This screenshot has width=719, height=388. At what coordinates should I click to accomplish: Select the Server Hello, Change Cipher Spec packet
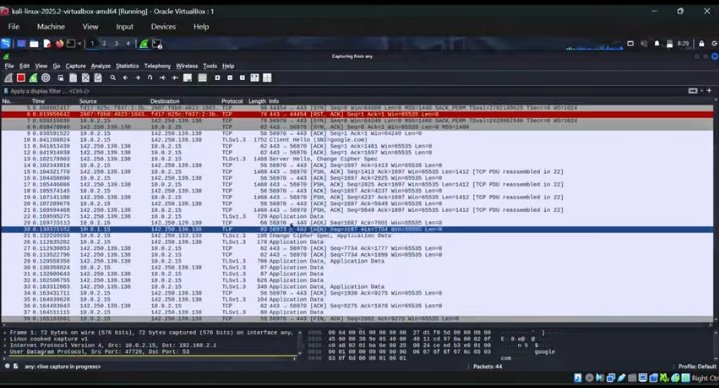(357, 159)
